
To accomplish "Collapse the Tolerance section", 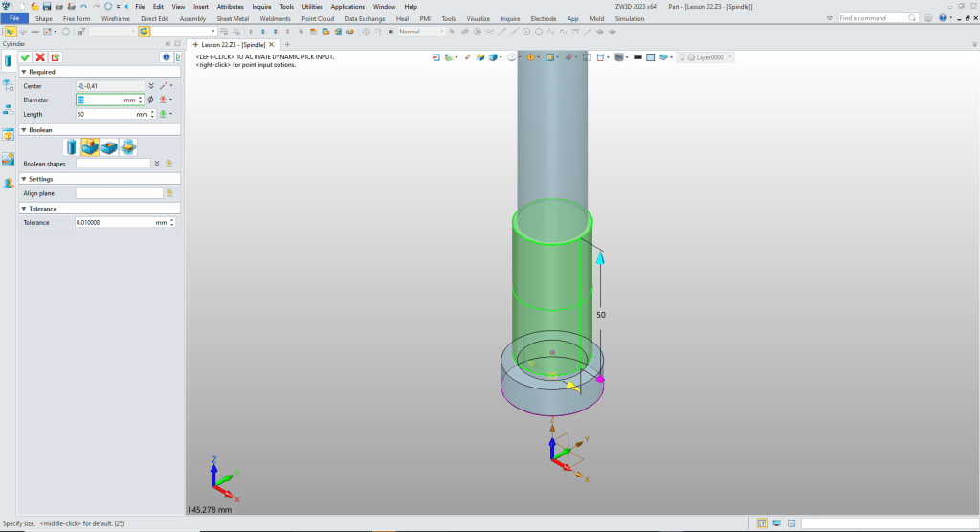I will (23, 209).
